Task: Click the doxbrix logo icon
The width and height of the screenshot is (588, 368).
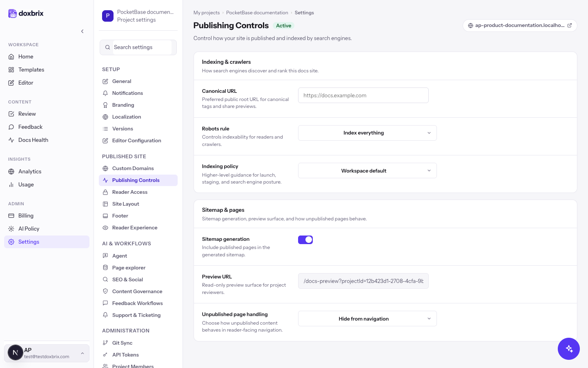Action: pos(13,13)
